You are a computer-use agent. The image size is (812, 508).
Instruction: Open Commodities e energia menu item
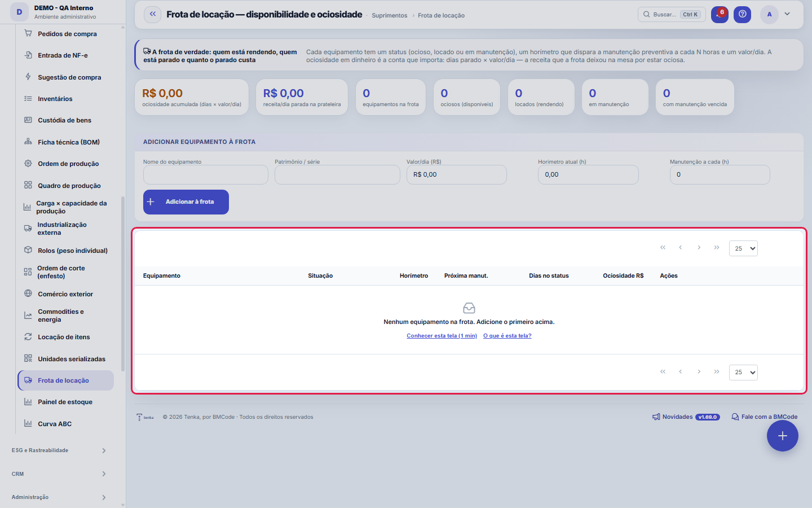65,316
